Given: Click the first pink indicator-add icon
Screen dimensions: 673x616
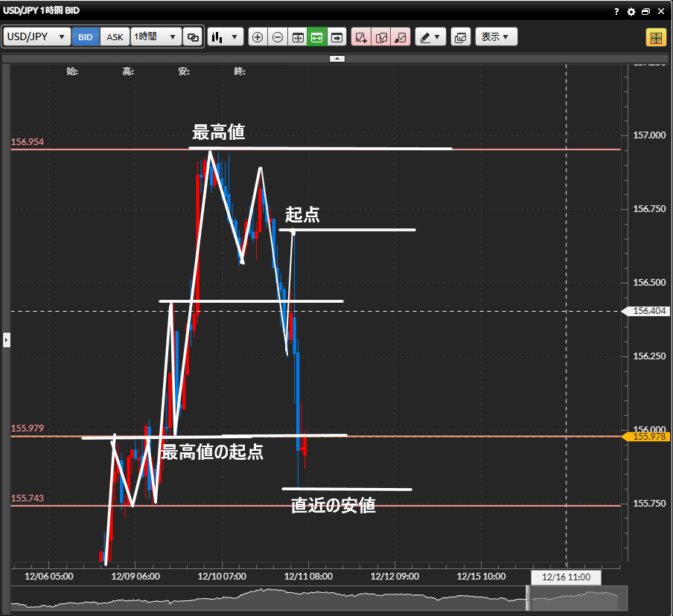Looking at the screenshot, I should coord(361,37).
